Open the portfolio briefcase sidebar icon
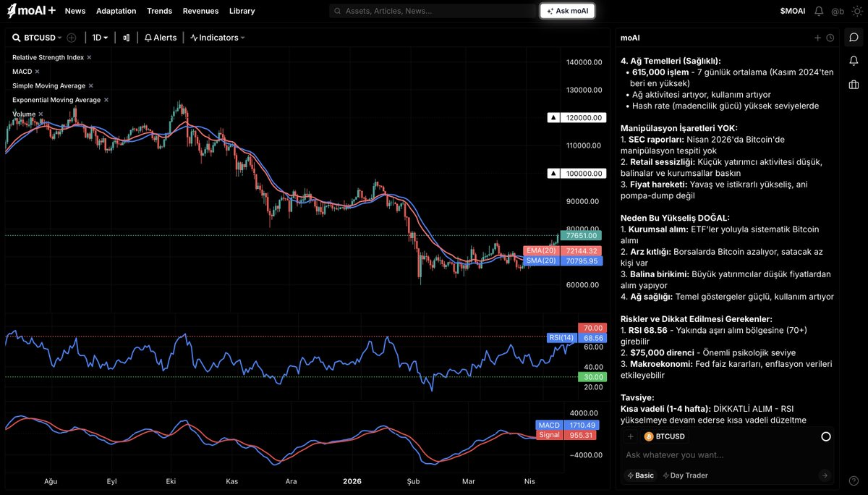Viewport: 868px width, 495px height. click(x=854, y=85)
